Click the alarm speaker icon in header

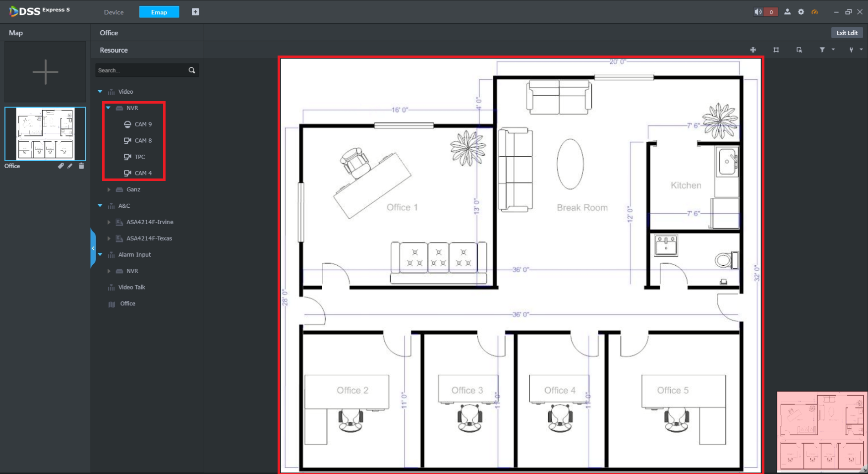(758, 12)
